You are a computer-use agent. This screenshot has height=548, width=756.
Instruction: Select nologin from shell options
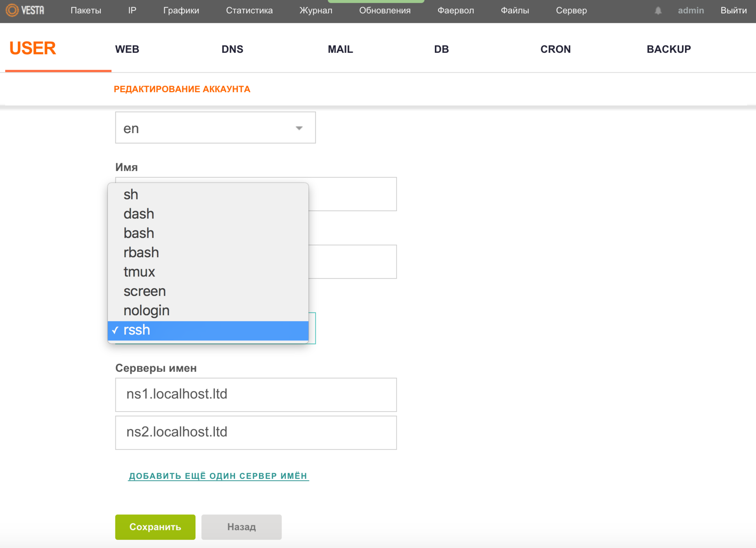[147, 311]
